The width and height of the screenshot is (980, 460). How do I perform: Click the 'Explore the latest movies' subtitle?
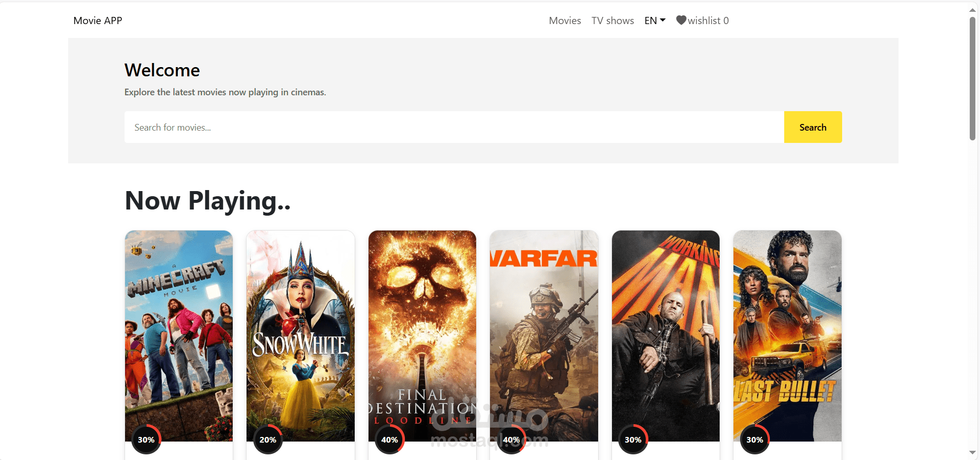[x=225, y=92]
